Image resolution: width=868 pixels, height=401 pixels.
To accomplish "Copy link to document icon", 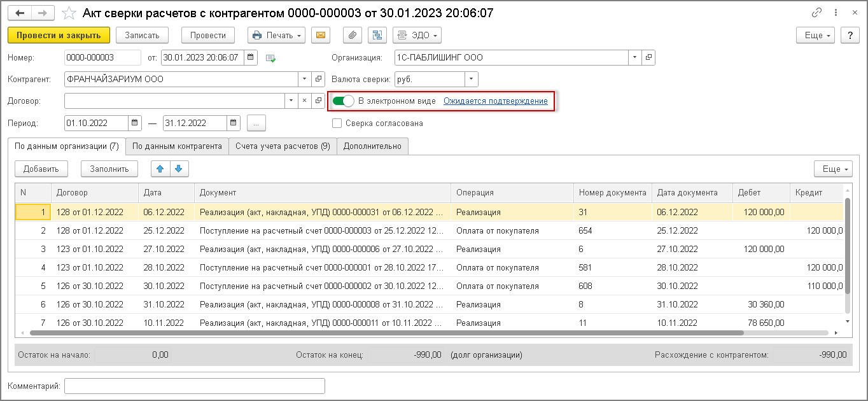I will click(817, 13).
